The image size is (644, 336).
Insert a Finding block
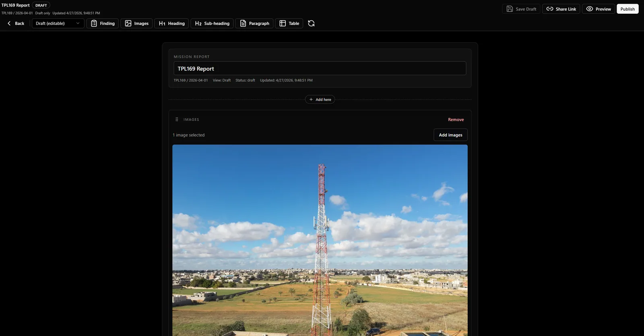[103, 23]
